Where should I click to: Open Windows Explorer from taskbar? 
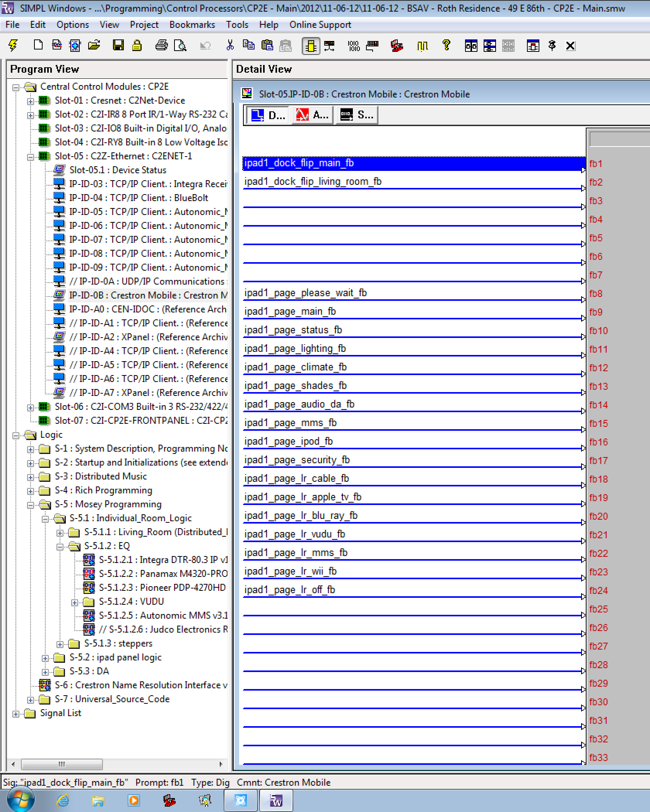click(x=98, y=800)
